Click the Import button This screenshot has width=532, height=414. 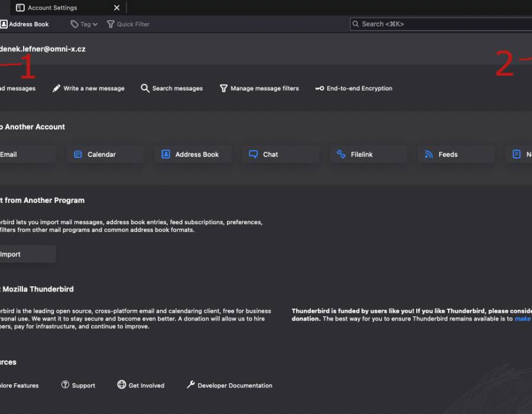click(x=28, y=254)
